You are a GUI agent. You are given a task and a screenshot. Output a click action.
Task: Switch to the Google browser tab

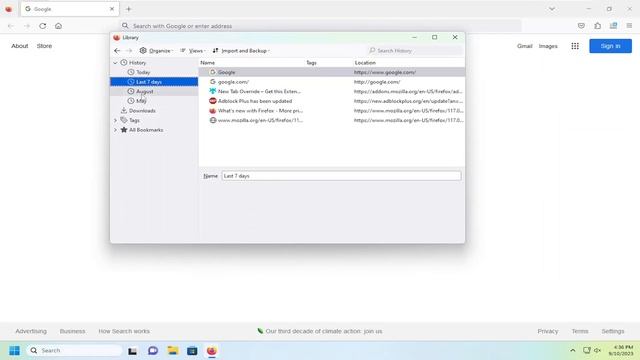[x=69, y=9]
